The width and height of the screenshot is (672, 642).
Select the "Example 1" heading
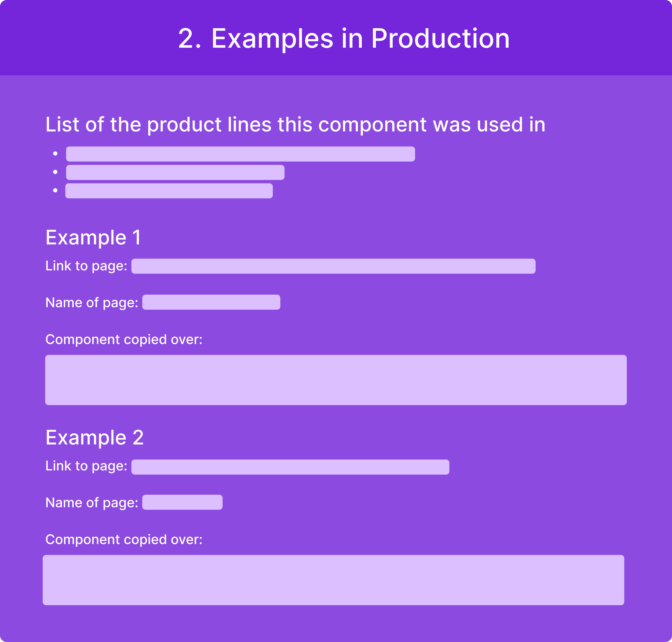point(93,237)
